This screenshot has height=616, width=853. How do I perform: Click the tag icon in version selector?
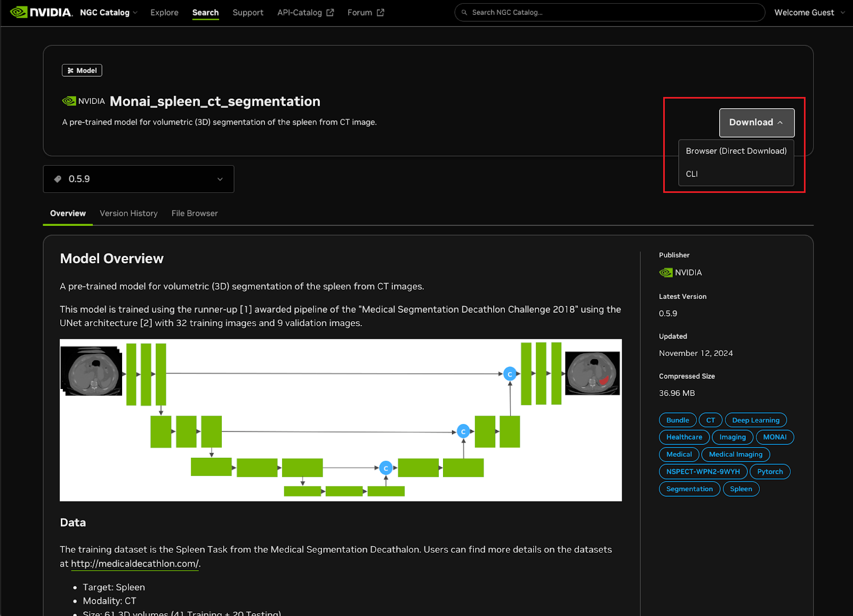pos(58,179)
